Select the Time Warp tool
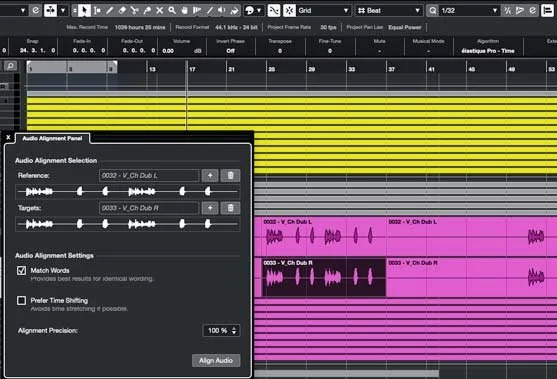The image size is (557, 379). pyautogui.click(x=197, y=11)
